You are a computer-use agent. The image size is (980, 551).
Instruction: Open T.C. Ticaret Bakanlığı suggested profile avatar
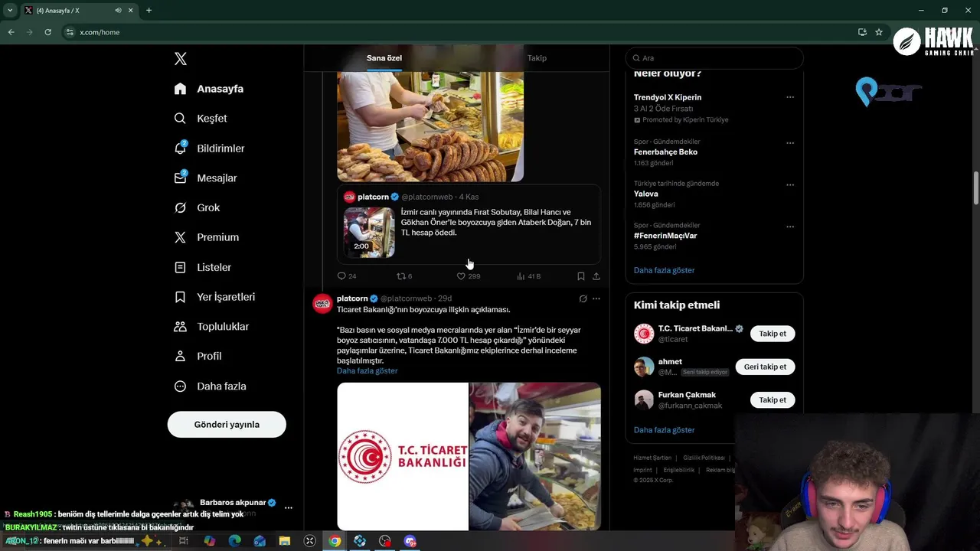(644, 334)
